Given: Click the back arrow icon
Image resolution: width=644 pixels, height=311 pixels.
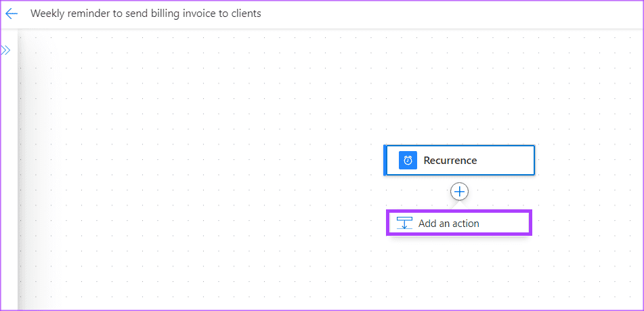Looking at the screenshot, I should (12, 14).
